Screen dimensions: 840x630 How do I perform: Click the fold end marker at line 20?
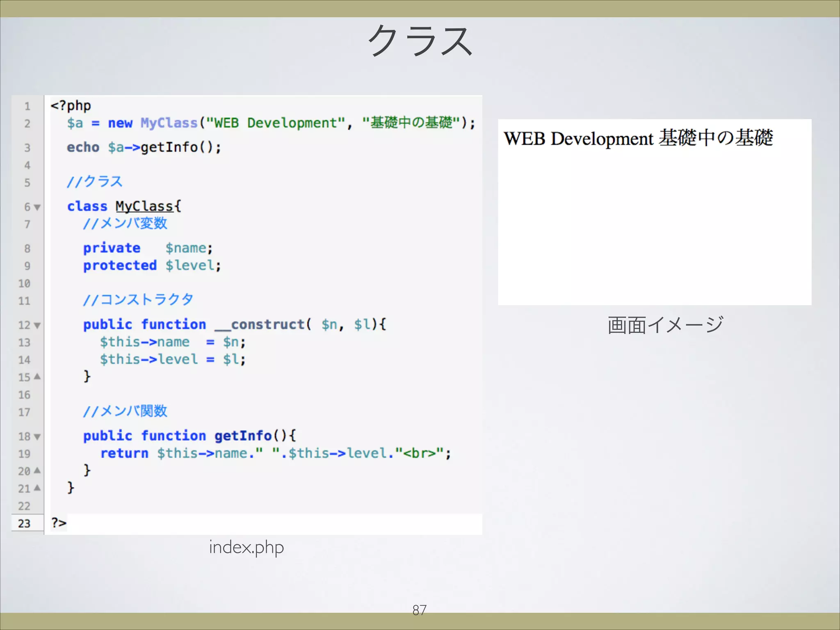pyautogui.click(x=37, y=470)
